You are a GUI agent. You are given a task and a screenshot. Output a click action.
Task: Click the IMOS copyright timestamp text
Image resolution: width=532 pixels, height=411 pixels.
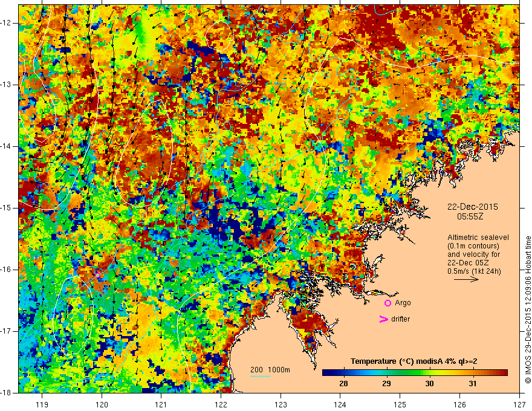click(528, 309)
